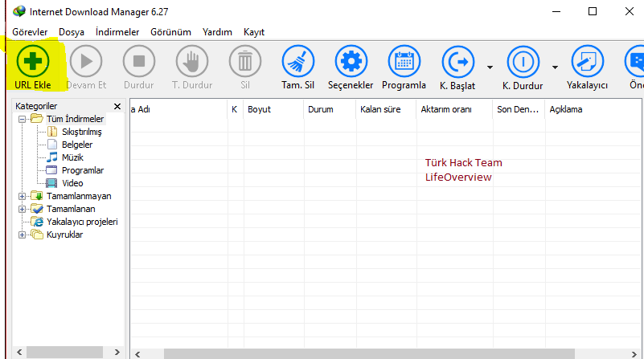The width and height of the screenshot is (644, 359).
Task: Sort by Aktarım oranı column header
Action: 454,109
